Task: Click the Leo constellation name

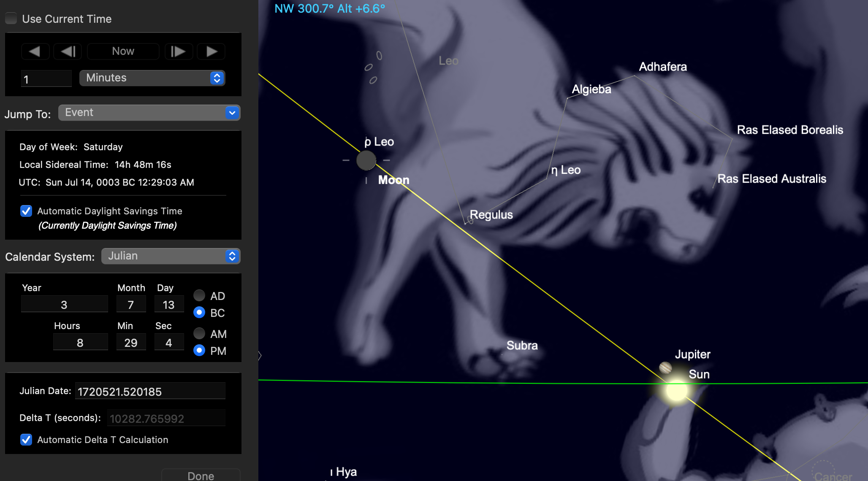Action: pos(448,61)
